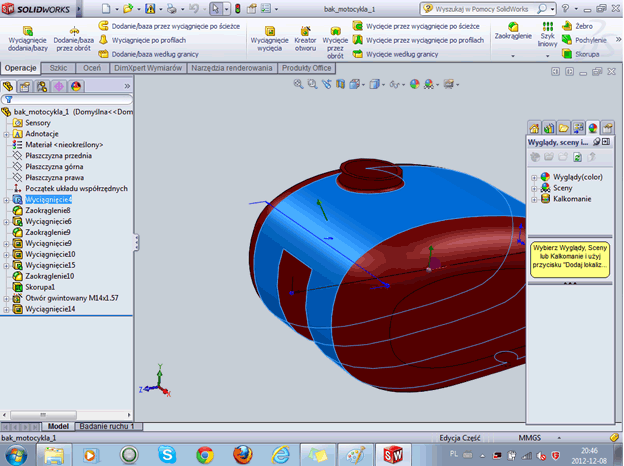Switch to Badanie ruchu 1 tab

107,426
